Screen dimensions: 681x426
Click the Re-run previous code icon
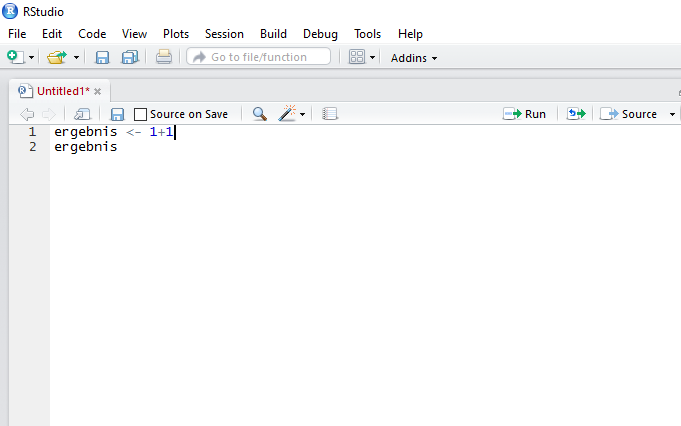click(x=575, y=114)
